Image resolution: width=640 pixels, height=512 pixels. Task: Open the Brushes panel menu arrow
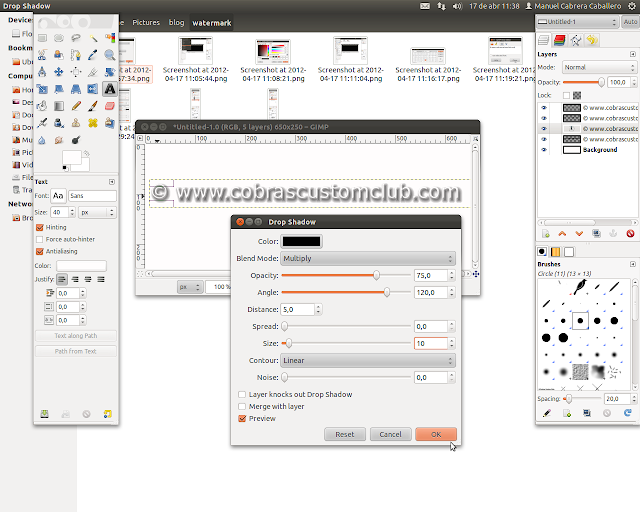(633, 264)
